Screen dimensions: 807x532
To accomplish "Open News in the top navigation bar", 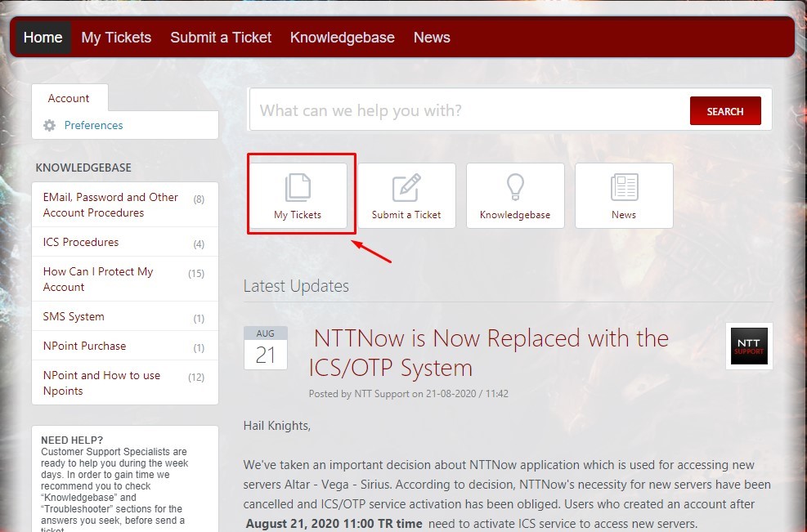I will [432, 38].
